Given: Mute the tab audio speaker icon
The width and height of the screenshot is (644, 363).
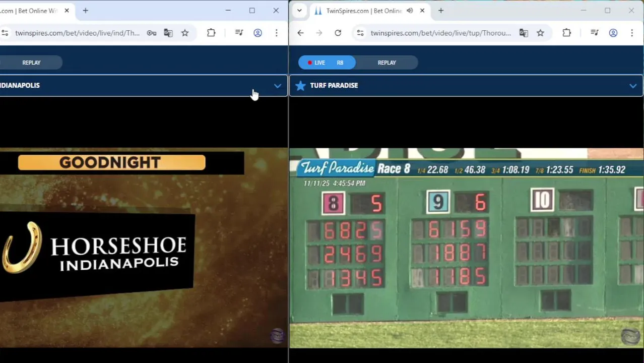Looking at the screenshot, I should coord(410,11).
